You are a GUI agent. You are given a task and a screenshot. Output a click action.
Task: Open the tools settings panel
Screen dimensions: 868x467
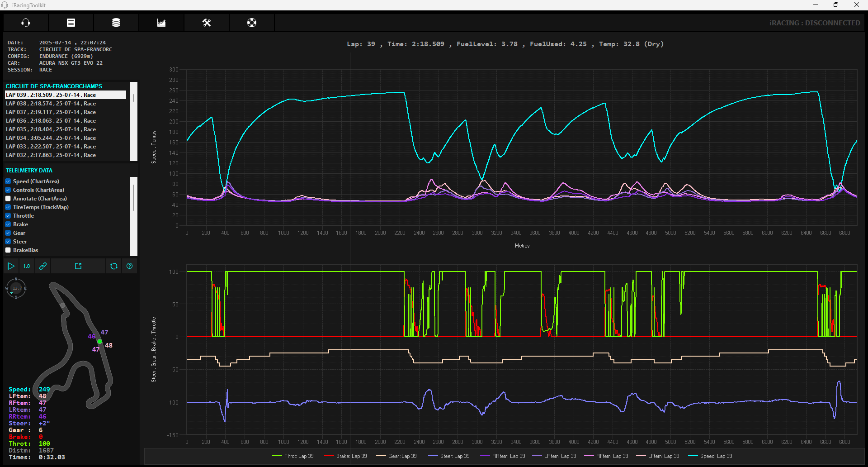point(206,23)
